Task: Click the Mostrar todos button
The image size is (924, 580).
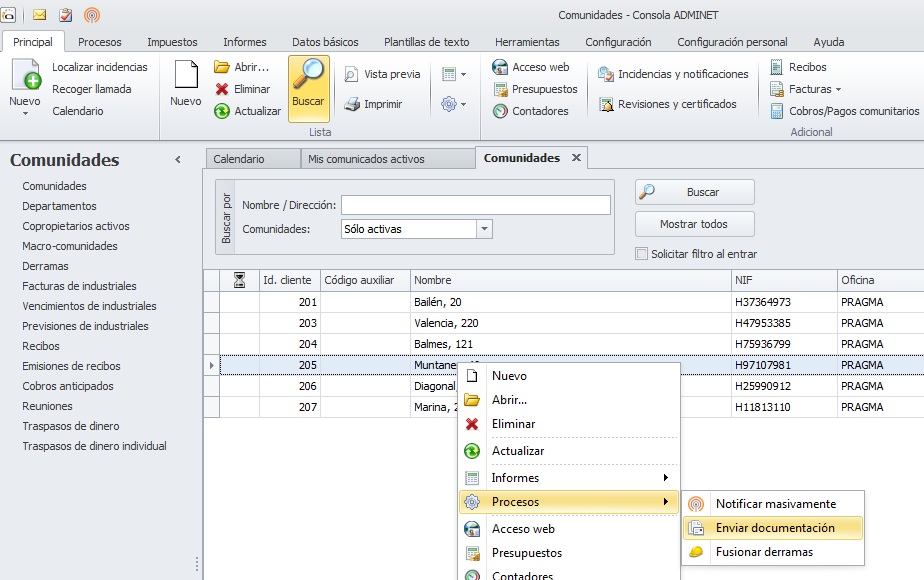Action: coord(694,224)
